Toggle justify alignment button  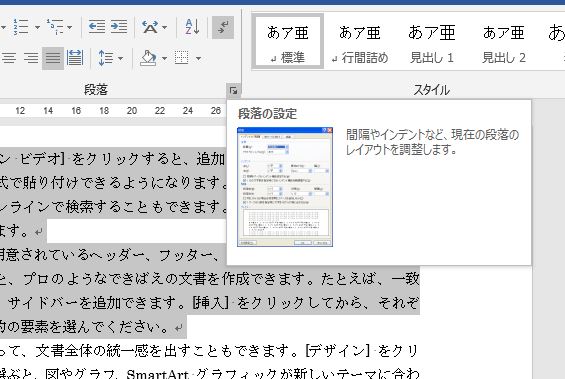coord(53,58)
